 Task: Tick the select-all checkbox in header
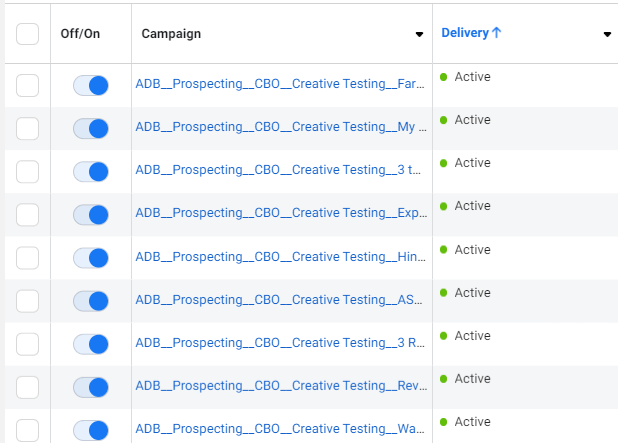pos(27,34)
